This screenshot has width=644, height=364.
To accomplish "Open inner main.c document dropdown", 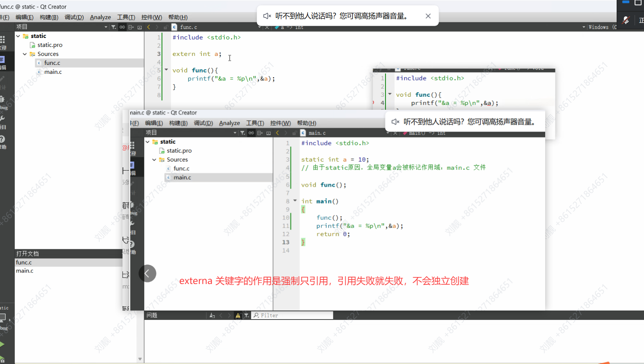I will click(388, 133).
